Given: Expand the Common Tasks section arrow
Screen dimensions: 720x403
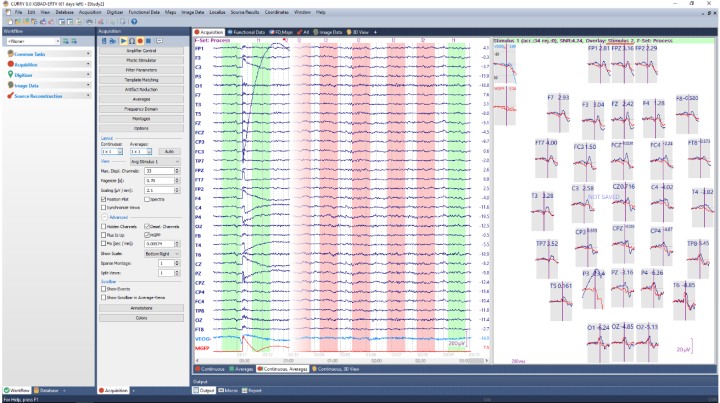Looking at the screenshot, I should (88, 54).
